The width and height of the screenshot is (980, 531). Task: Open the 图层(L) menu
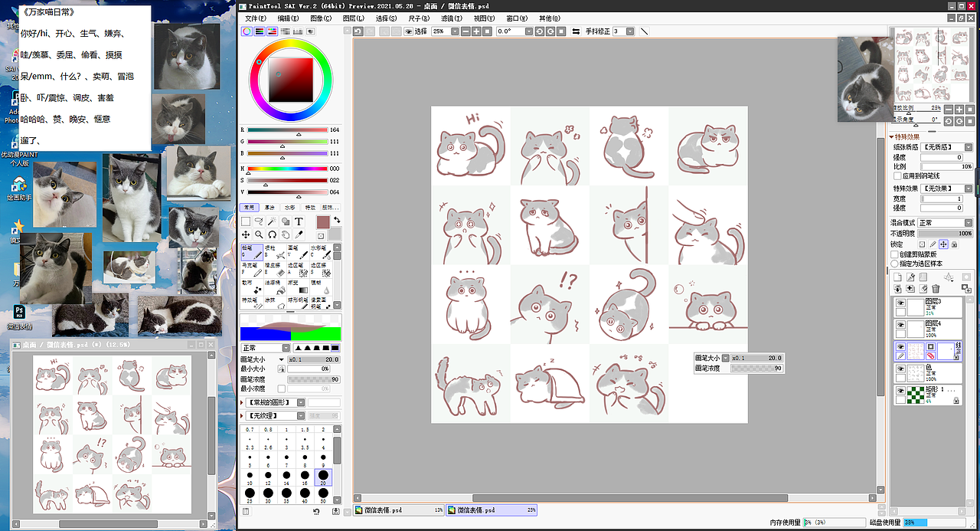tap(354, 18)
